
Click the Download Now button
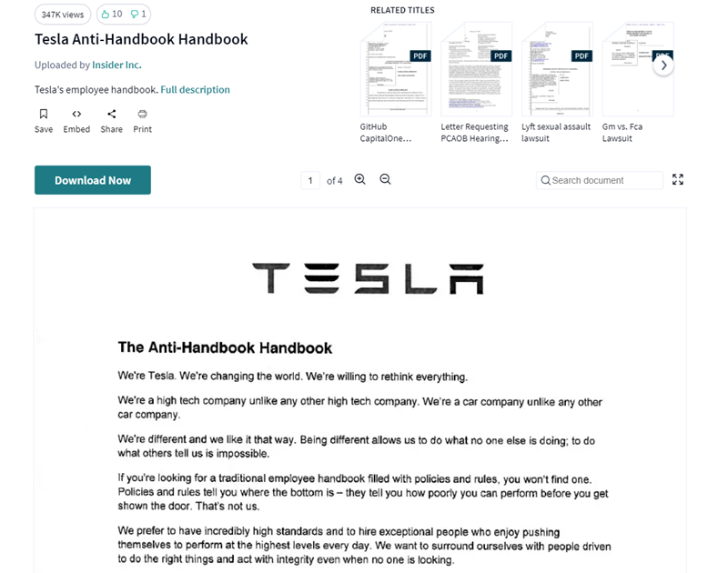pos(93,180)
